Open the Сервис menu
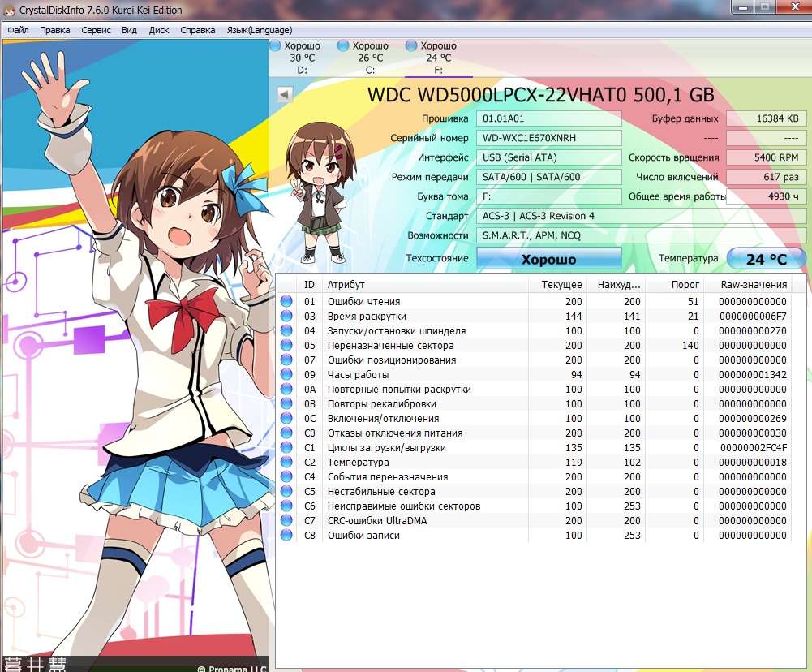Image resolution: width=812 pixels, height=672 pixels. tap(96, 30)
